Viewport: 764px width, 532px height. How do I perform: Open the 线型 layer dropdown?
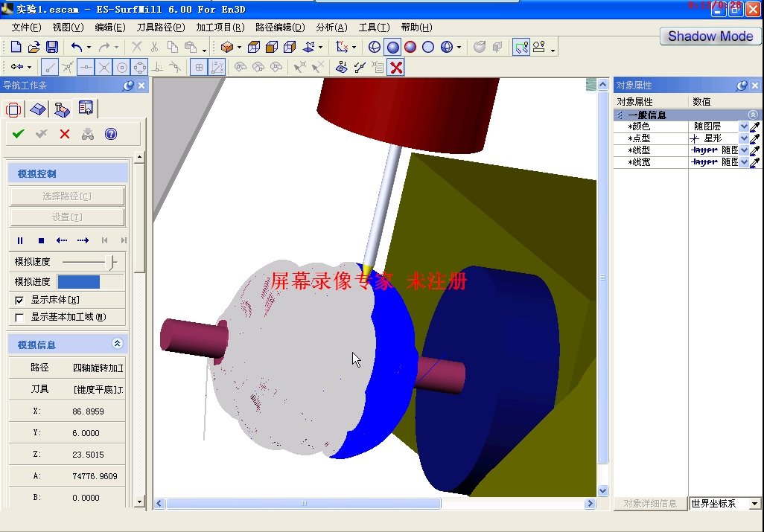coord(744,150)
